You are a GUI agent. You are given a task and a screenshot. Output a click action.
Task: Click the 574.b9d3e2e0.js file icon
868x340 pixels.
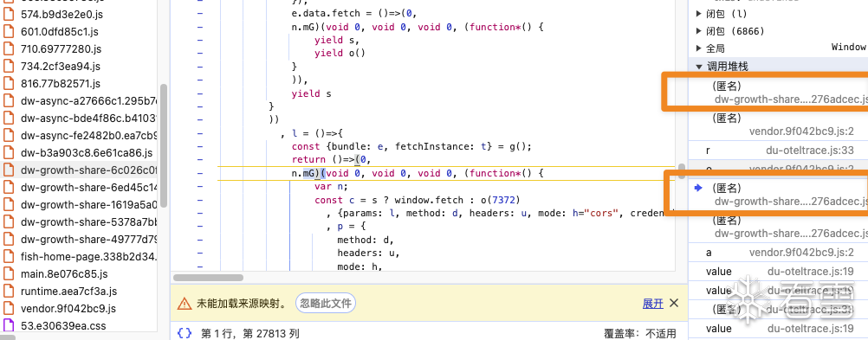[x=9, y=15]
